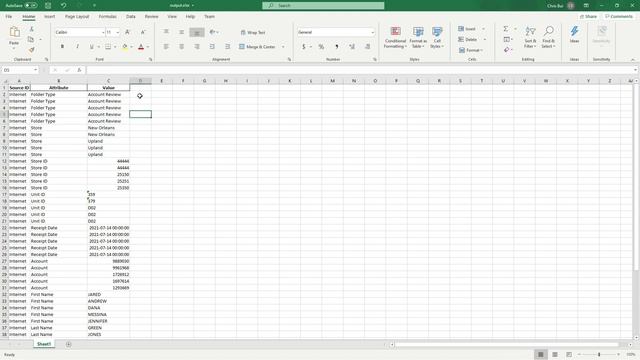Open Font settings dialog launcher

(x=150, y=60)
